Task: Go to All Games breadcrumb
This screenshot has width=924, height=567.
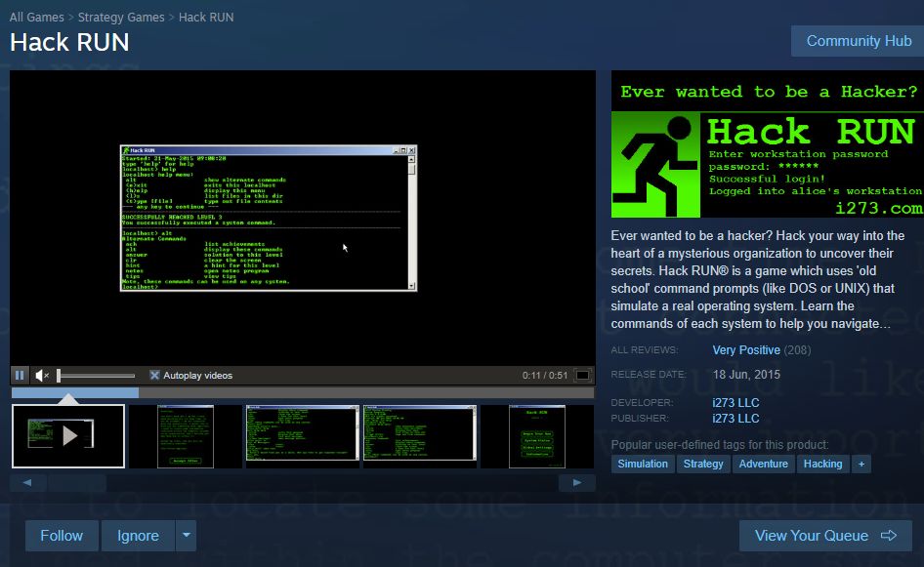Action: click(36, 17)
